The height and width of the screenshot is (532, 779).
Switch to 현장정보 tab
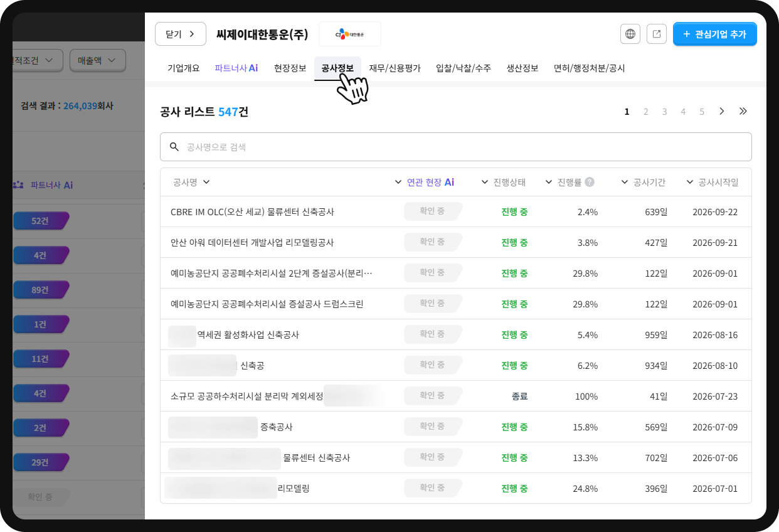coord(290,68)
